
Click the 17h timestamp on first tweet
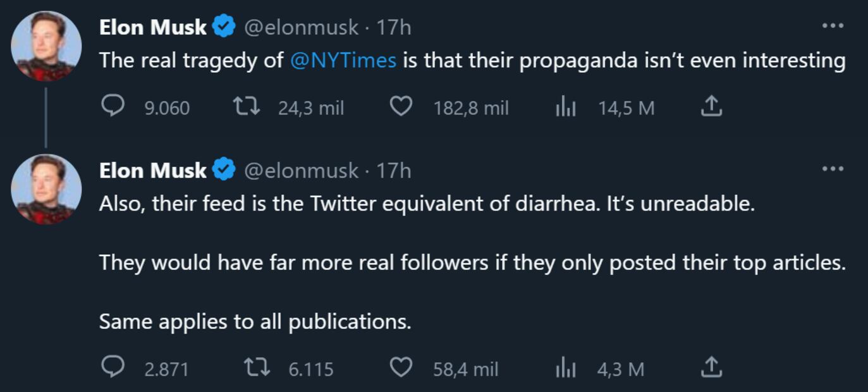(x=394, y=27)
